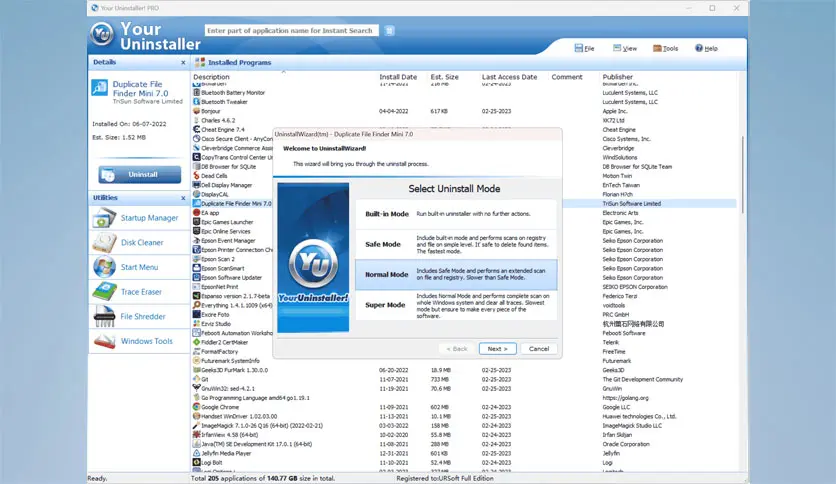The image size is (836, 484).
Task: Click the Logi Bolt icon in list
Action: [x=196, y=462]
